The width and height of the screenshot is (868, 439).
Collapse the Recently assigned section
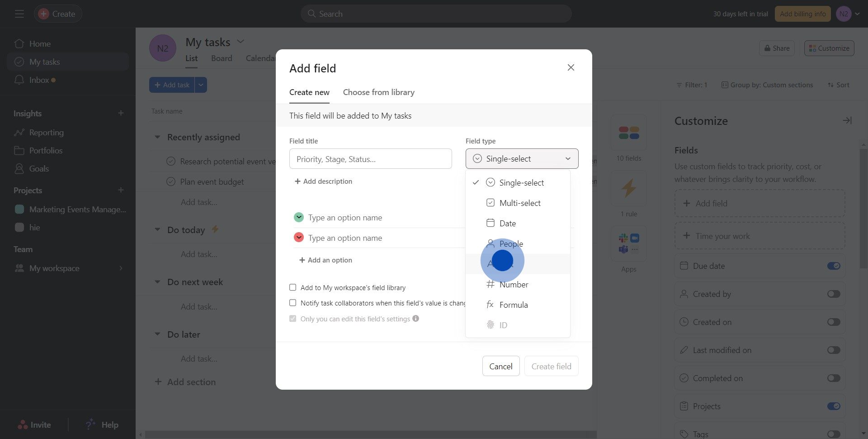[157, 137]
